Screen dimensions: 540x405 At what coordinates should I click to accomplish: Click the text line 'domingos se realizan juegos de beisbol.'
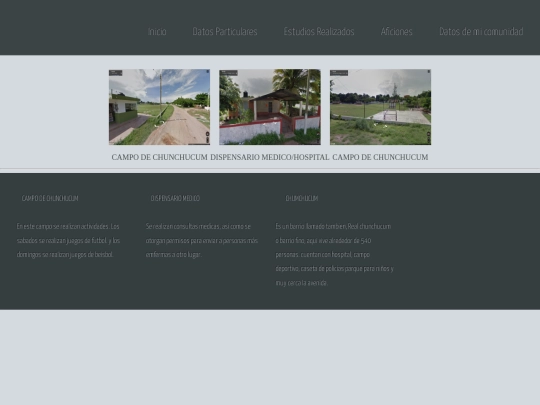pos(65,255)
